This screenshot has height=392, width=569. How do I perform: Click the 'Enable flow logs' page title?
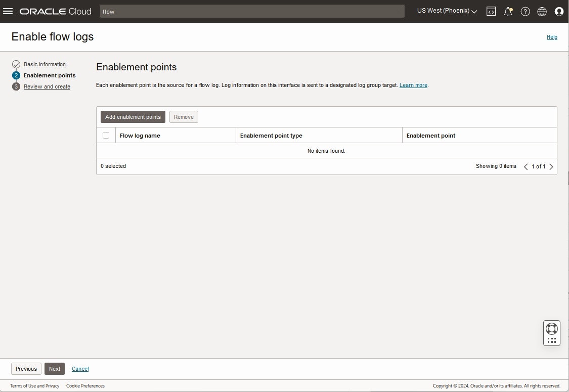[x=53, y=36]
